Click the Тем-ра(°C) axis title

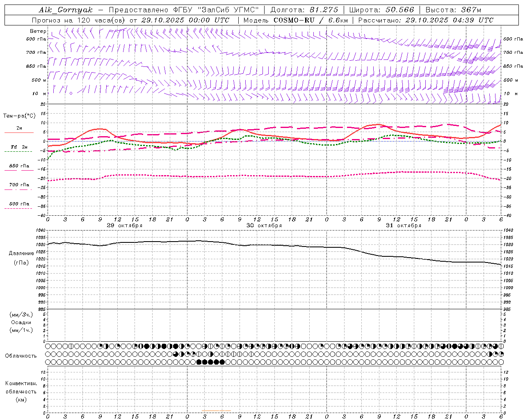click(19, 116)
